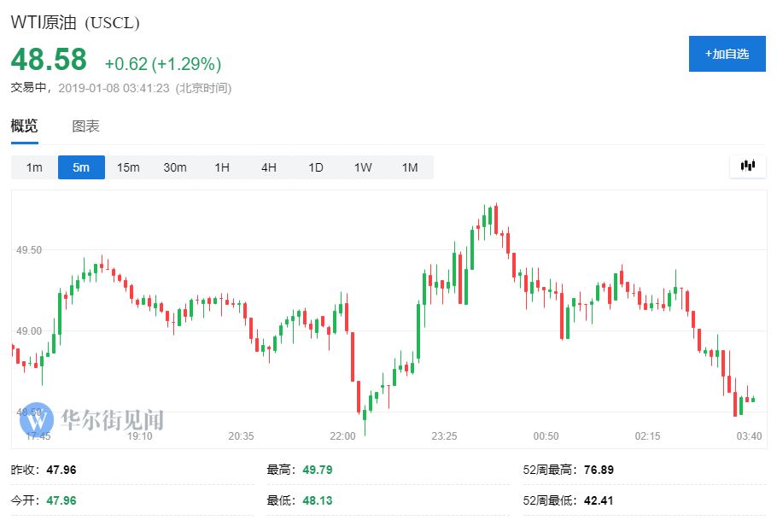The height and width of the screenshot is (532, 777).
Task: Show the 1D daily timeframe
Action: click(316, 167)
